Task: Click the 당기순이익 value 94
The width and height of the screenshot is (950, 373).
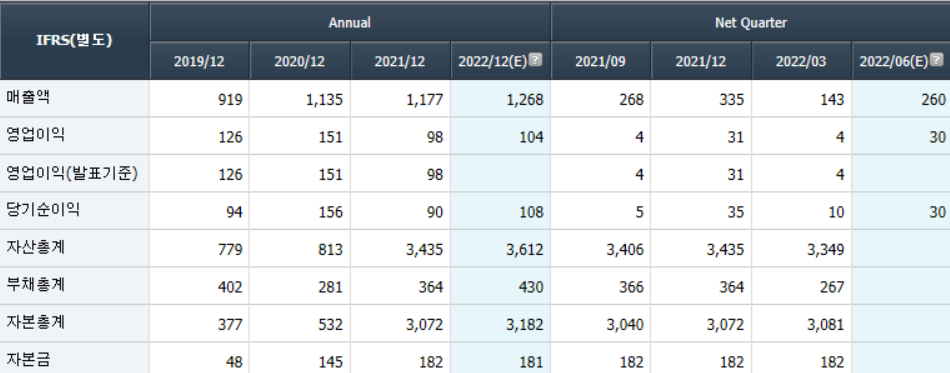Action: click(234, 213)
